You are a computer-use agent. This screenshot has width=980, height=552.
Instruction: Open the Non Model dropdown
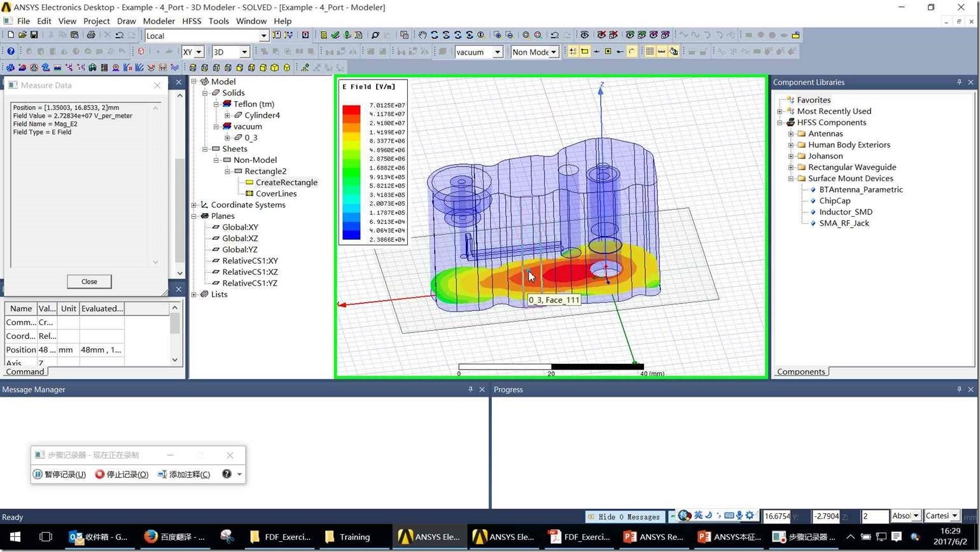[x=554, y=52]
